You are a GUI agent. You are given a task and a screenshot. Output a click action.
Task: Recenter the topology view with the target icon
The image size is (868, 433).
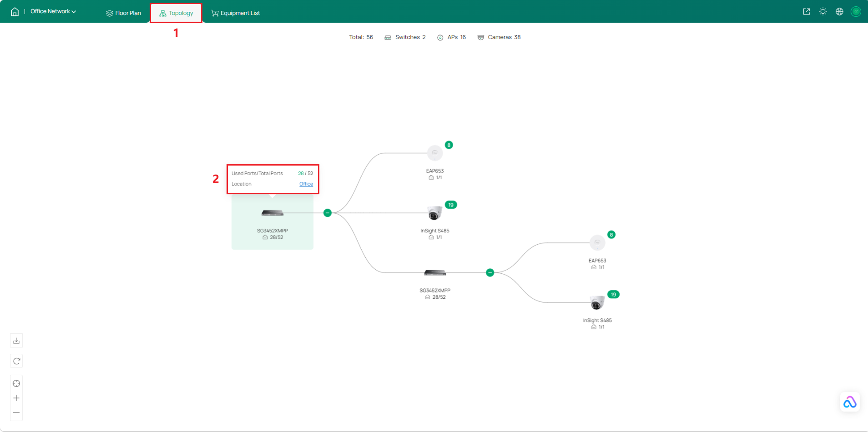pos(16,383)
